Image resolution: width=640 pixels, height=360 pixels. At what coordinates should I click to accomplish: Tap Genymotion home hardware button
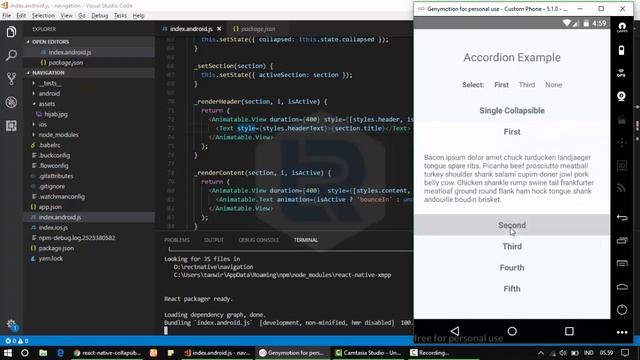click(x=622, y=287)
